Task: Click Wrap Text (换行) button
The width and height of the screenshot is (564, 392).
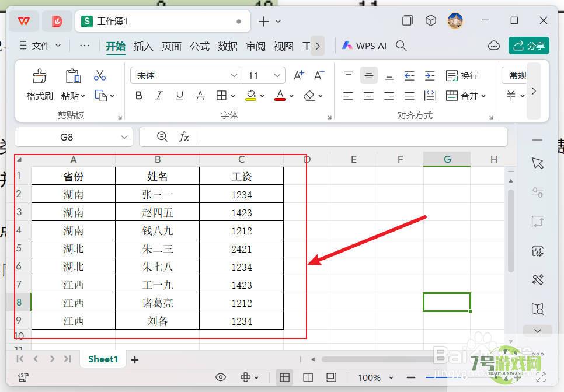Action: (462, 75)
